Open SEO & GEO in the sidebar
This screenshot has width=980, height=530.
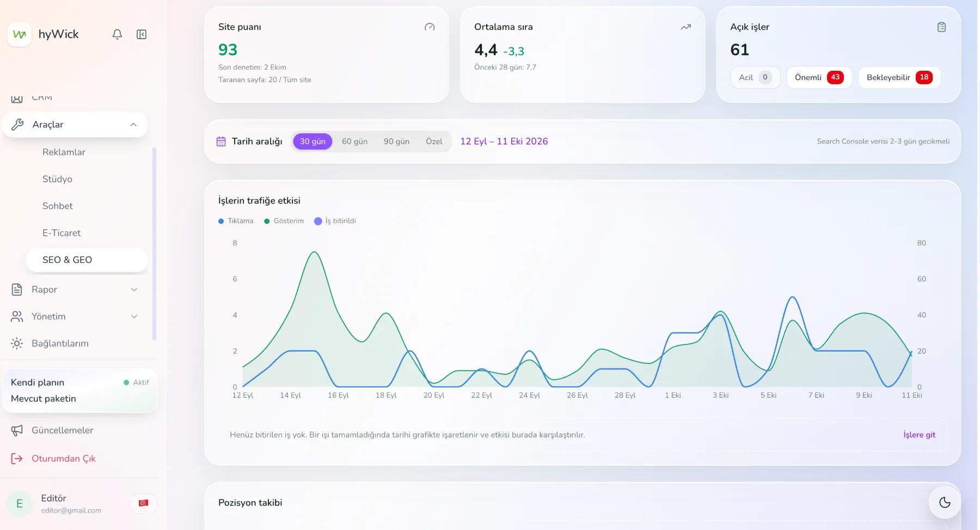(x=87, y=260)
